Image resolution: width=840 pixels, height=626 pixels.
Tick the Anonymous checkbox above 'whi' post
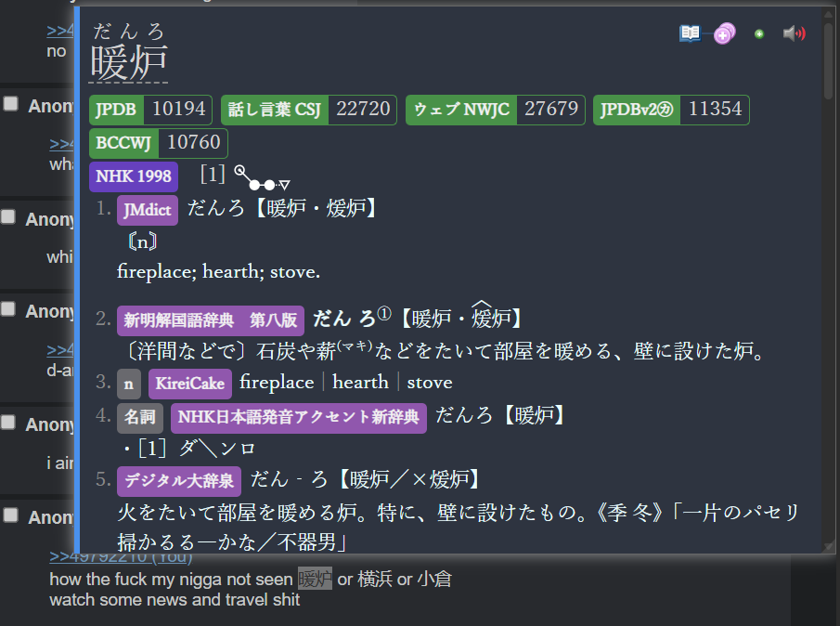[8, 216]
